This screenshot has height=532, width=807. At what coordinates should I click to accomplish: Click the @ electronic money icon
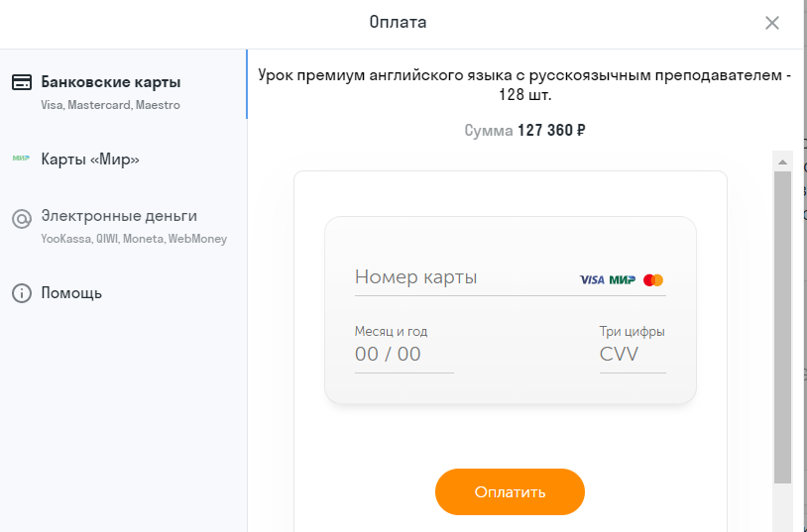[22, 219]
